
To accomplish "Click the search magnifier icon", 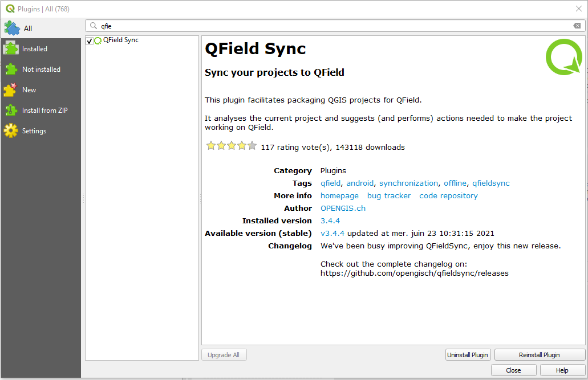I will pos(94,26).
